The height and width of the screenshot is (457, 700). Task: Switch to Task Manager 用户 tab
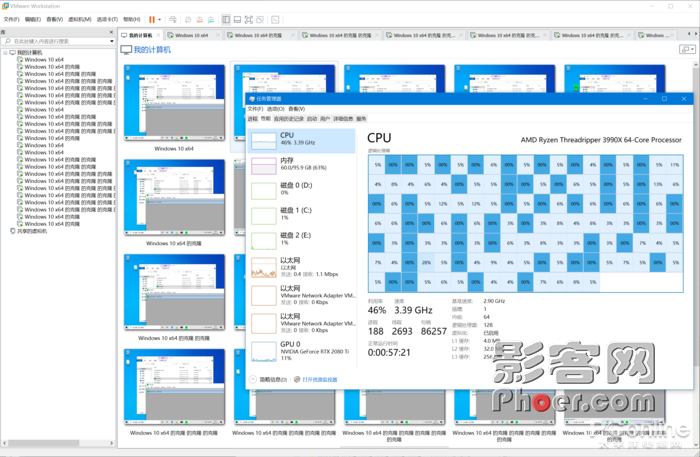[x=325, y=119]
